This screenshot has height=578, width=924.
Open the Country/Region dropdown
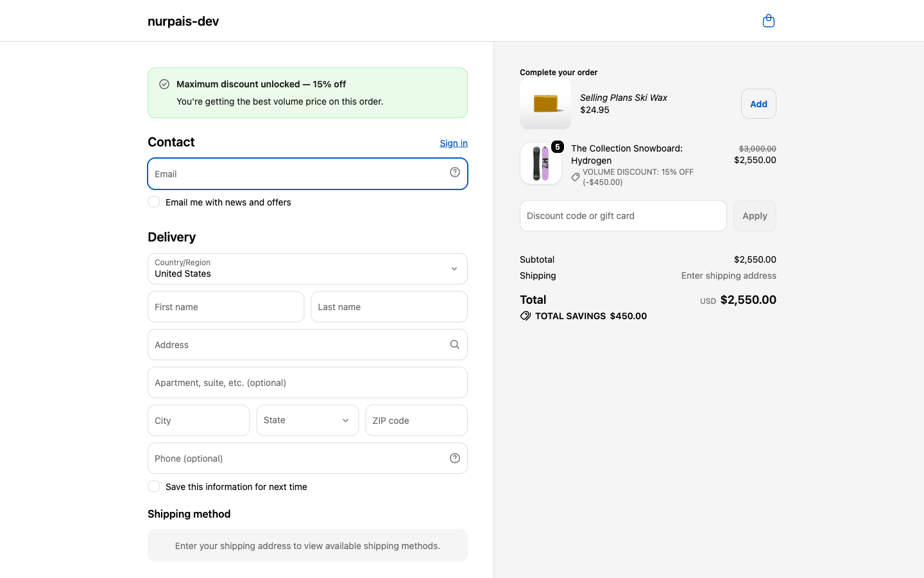tap(307, 268)
